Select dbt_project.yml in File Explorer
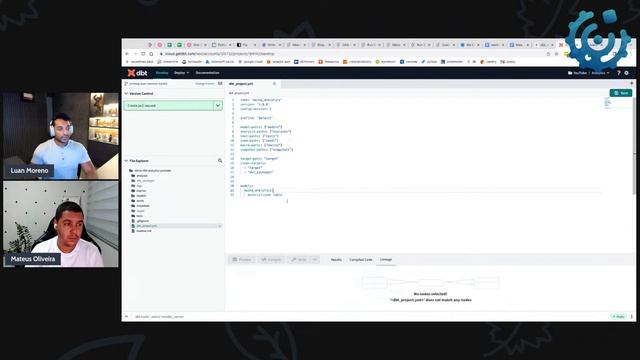Image resolution: width=640 pixels, height=360 pixels. [x=144, y=226]
